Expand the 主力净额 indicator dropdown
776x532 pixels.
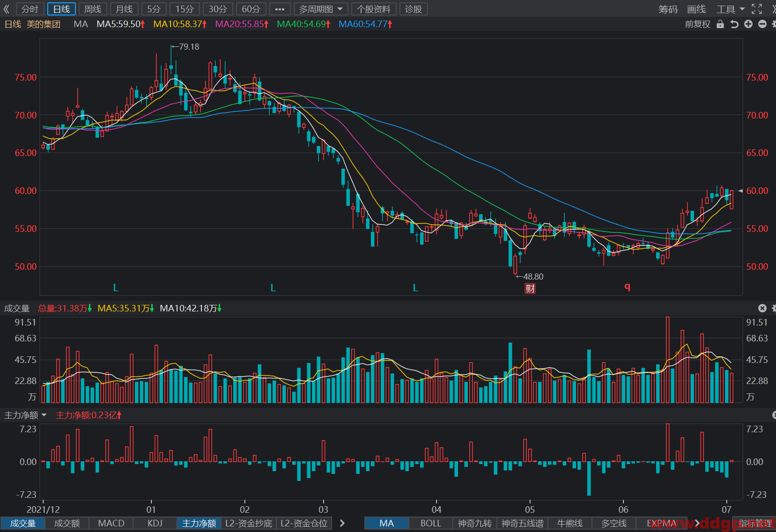coord(26,415)
